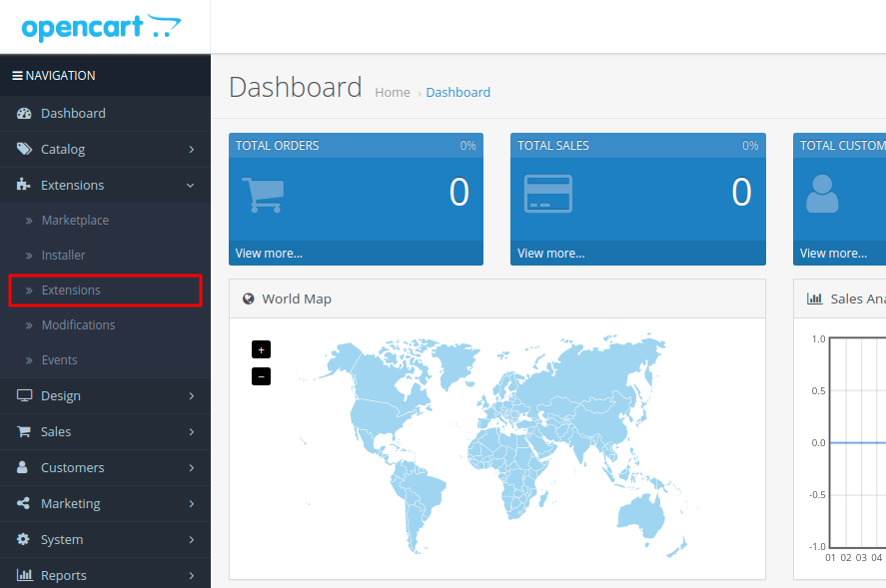Image resolution: width=886 pixels, height=588 pixels.
Task: Click the Marketing share icon
Action: (x=23, y=503)
